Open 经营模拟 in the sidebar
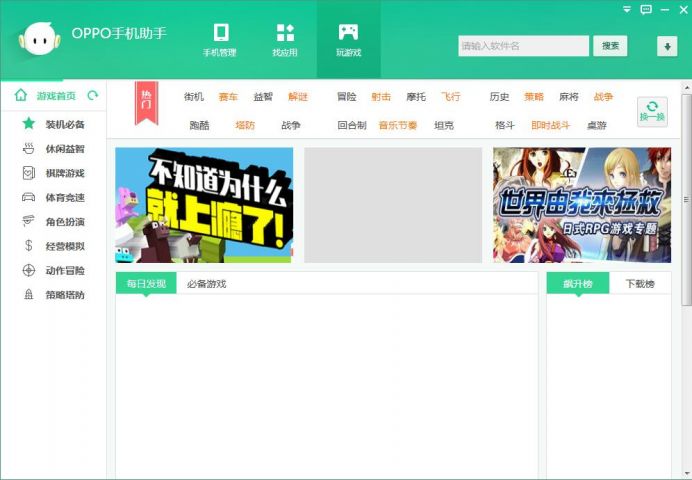Image resolution: width=692 pixels, height=480 pixels. [x=65, y=246]
